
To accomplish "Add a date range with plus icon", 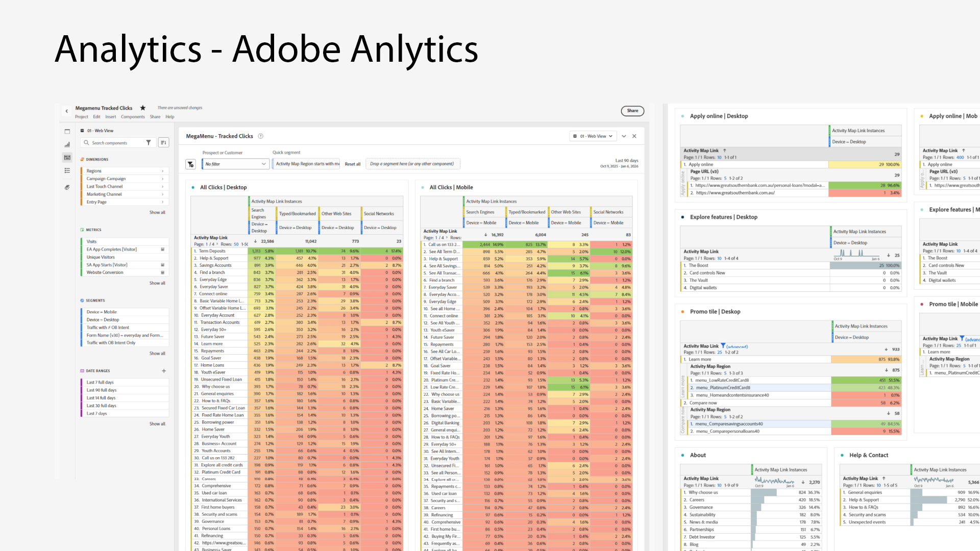I will tap(164, 371).
